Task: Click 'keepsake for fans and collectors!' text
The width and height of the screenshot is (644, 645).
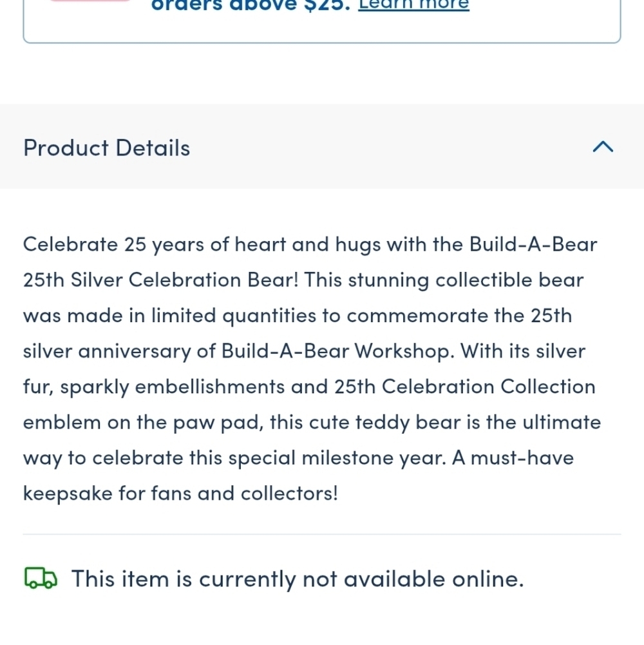Action: [x=180, y=494]
